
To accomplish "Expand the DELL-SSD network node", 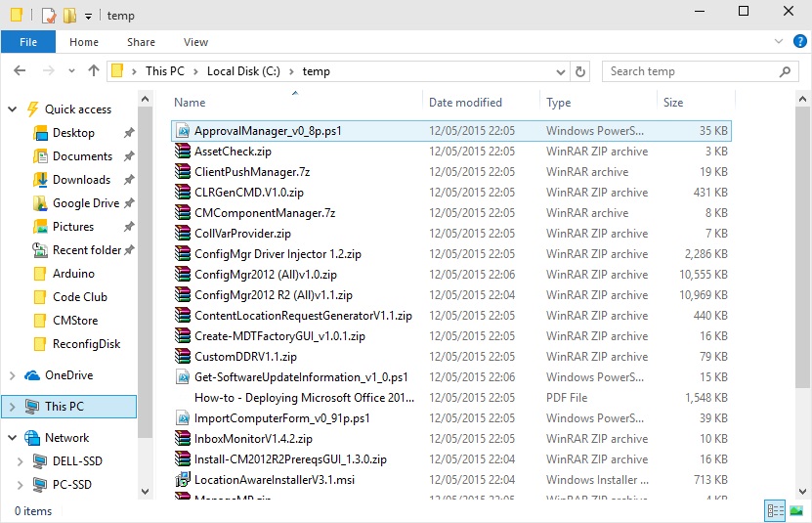I will click(x=21, y=461).
